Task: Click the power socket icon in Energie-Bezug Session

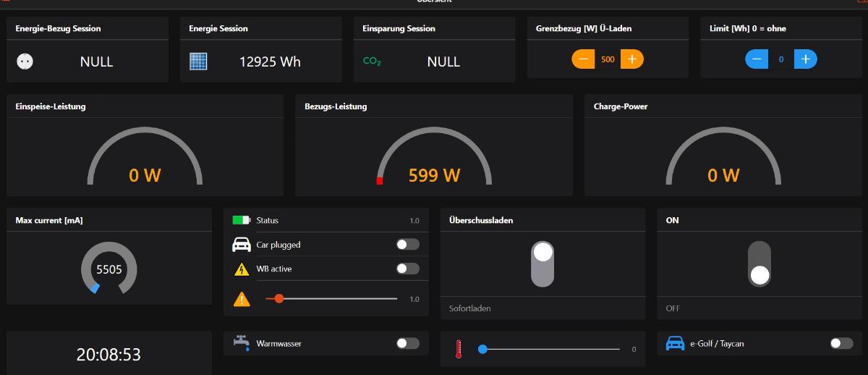Action: click(x=25, y=62)
